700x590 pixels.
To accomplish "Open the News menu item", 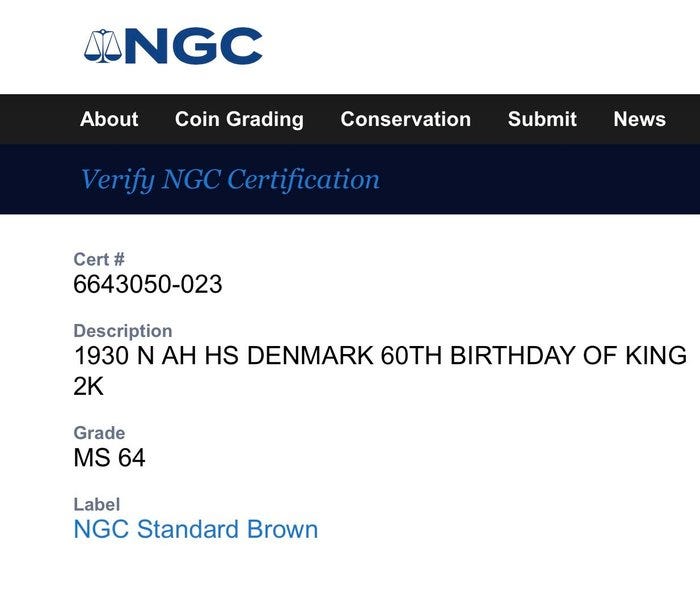I will coord(639,119).
